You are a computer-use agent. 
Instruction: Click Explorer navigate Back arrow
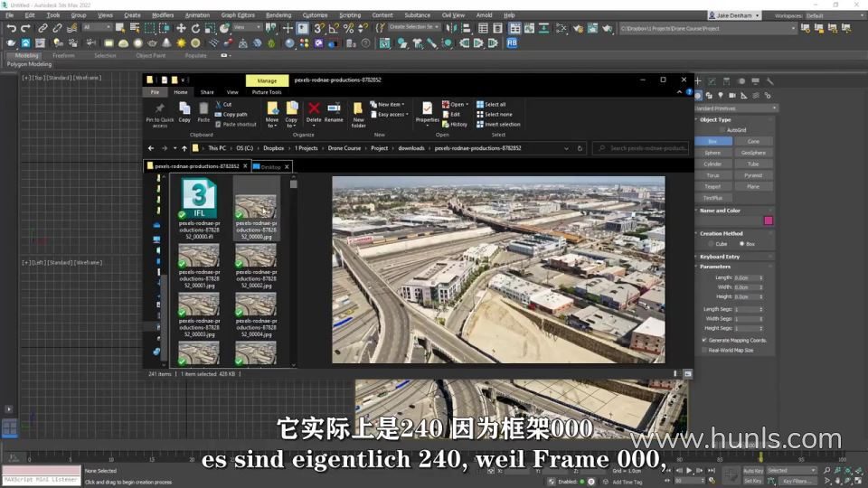[151, 148]
